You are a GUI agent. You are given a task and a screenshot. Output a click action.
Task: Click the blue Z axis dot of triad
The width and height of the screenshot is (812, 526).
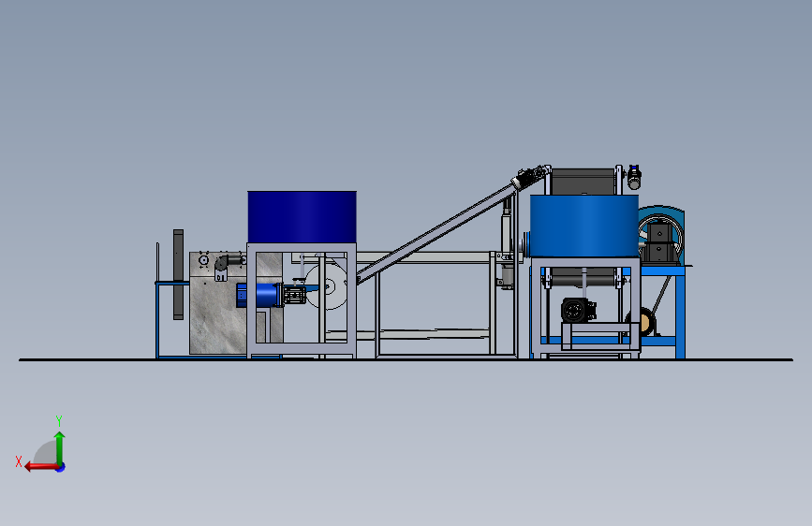(x=61, y=467)
